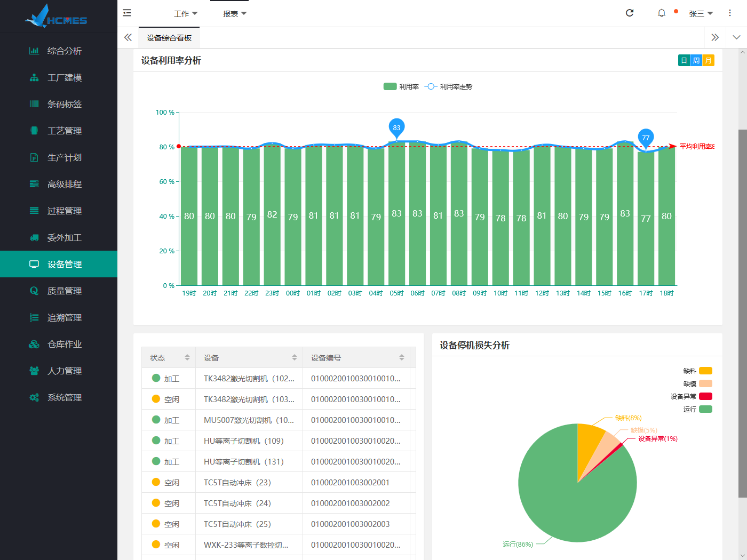Open the 张三 user dropdown
Screen dimensions: 747x560
click(x=700, y=14)
